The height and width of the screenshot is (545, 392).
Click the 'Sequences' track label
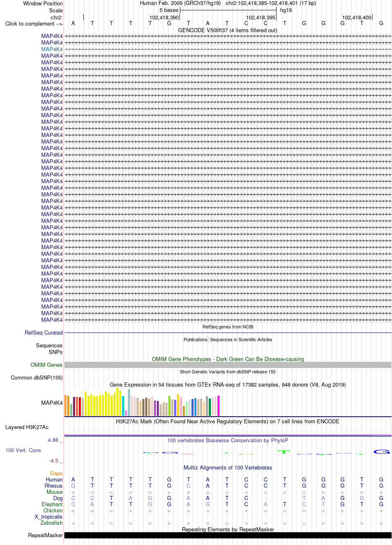pos(49,346)
